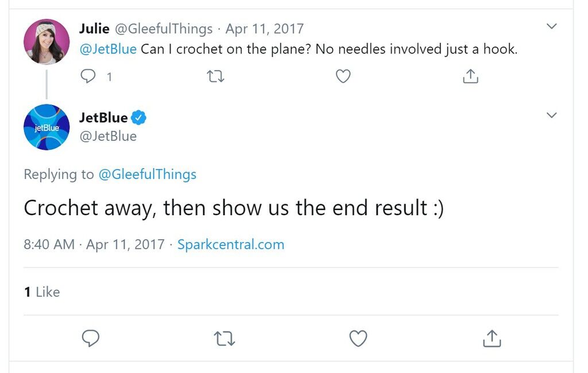Open JetBlue's profile logo avatar
Image resolution: width=588 pixels, height=373 pixels.
click(x=47, y=127)
